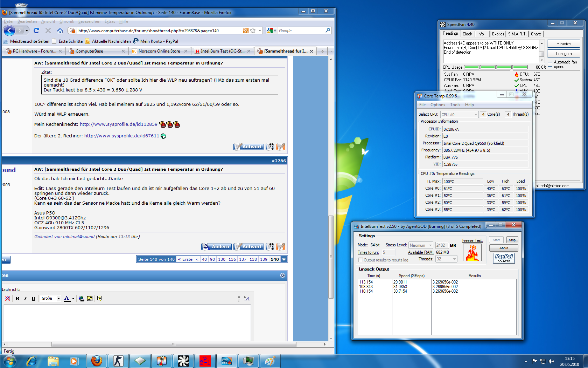The image size is (588, 368).
Task: Click the search magnifier in Google box
Action: click(x=328, y=30)
